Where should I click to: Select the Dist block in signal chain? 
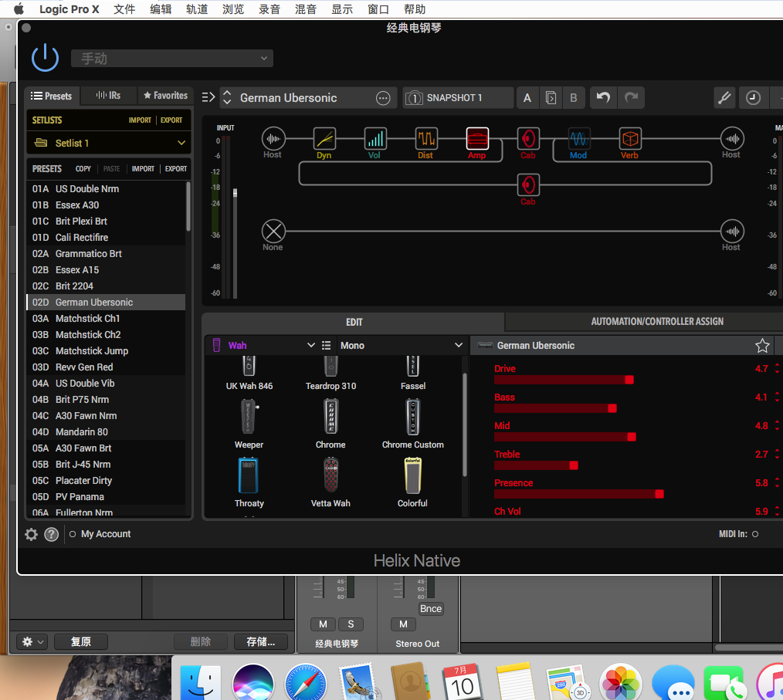426,139
